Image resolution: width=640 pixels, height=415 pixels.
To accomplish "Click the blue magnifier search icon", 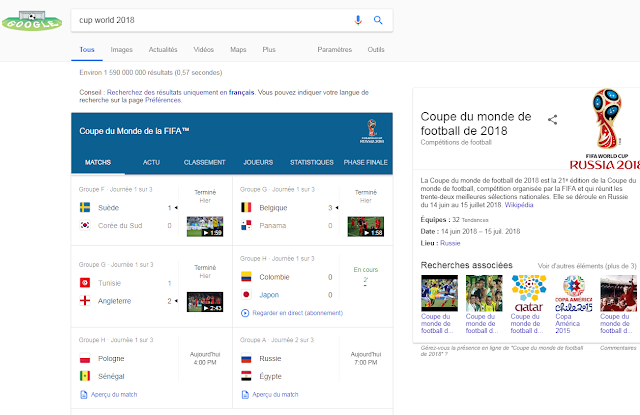I will coord(378,20).
